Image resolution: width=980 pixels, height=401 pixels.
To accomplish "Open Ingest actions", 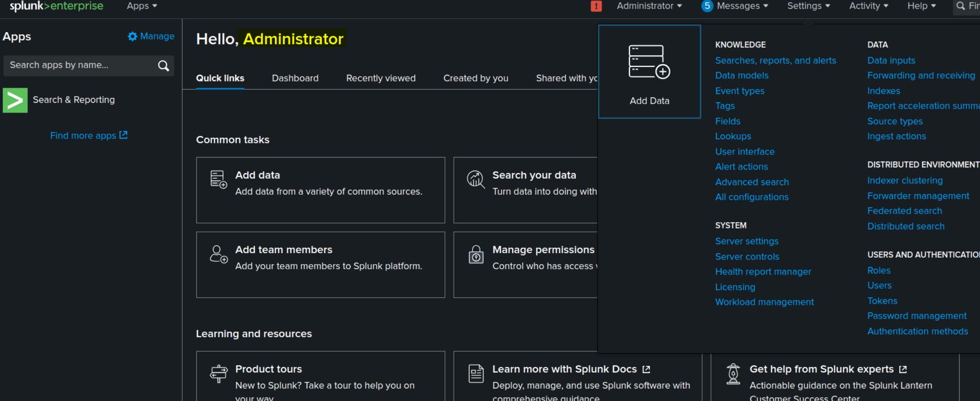I will tap(896, 136).
